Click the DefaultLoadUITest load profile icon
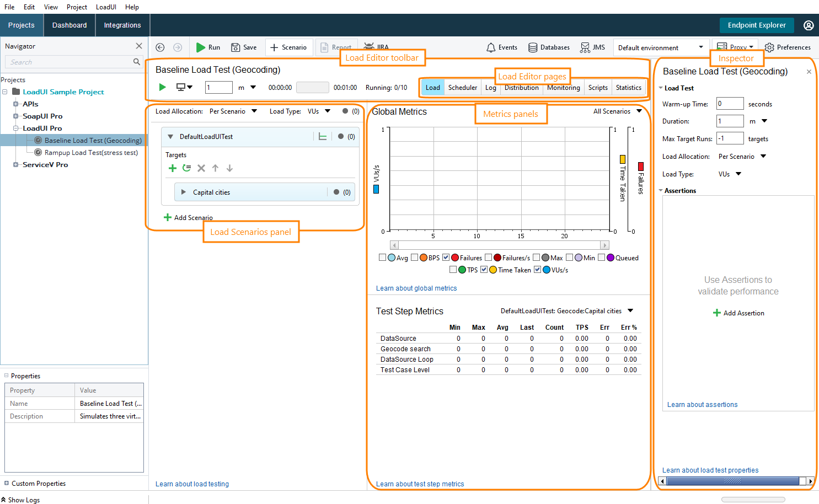819x504 pixels. point(323,137)
